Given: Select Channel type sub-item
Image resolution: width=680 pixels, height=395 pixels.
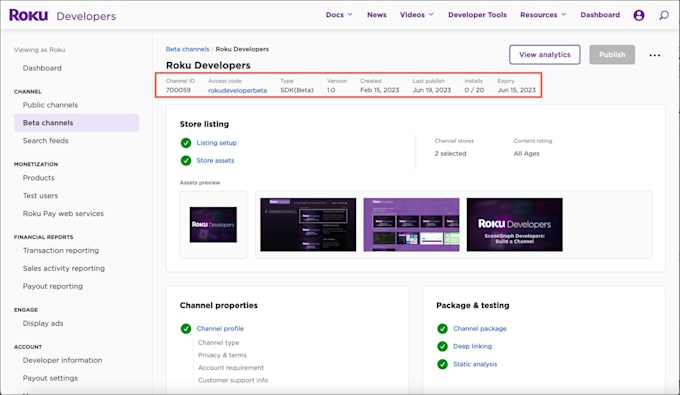Looking at the screenshot, I should [218, 343].
